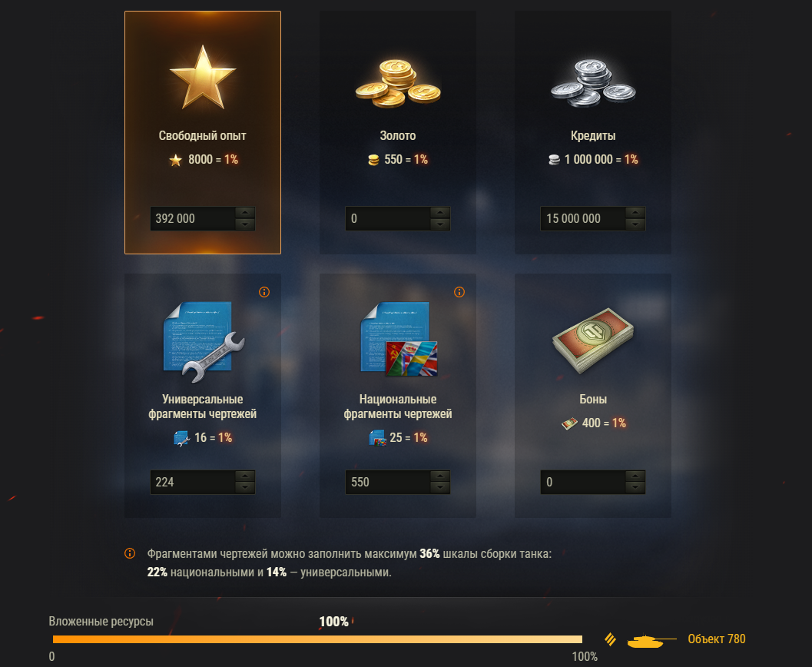Image resolution: width=812 pixels, height=667 pixels.
Task: Click the universal blueprint wrench icon
Action: pyautogui.click(x=204, y=342)
